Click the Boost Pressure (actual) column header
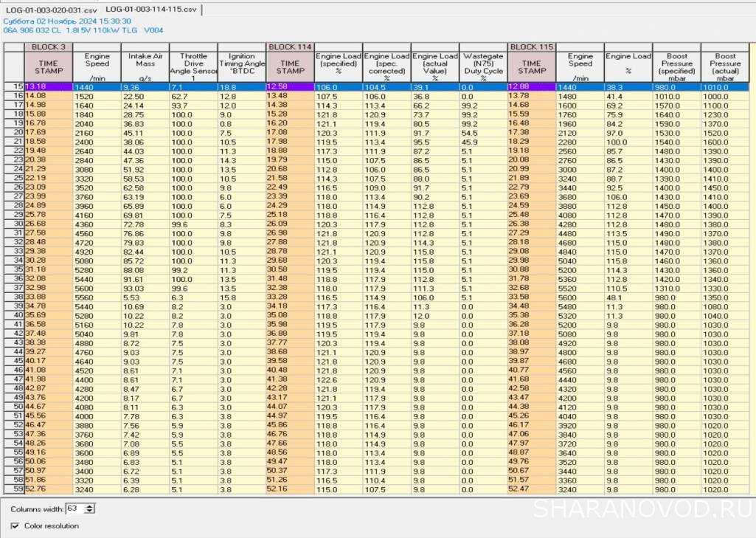Viewport: 756px width, 538px height. click(x=725, y=66)
